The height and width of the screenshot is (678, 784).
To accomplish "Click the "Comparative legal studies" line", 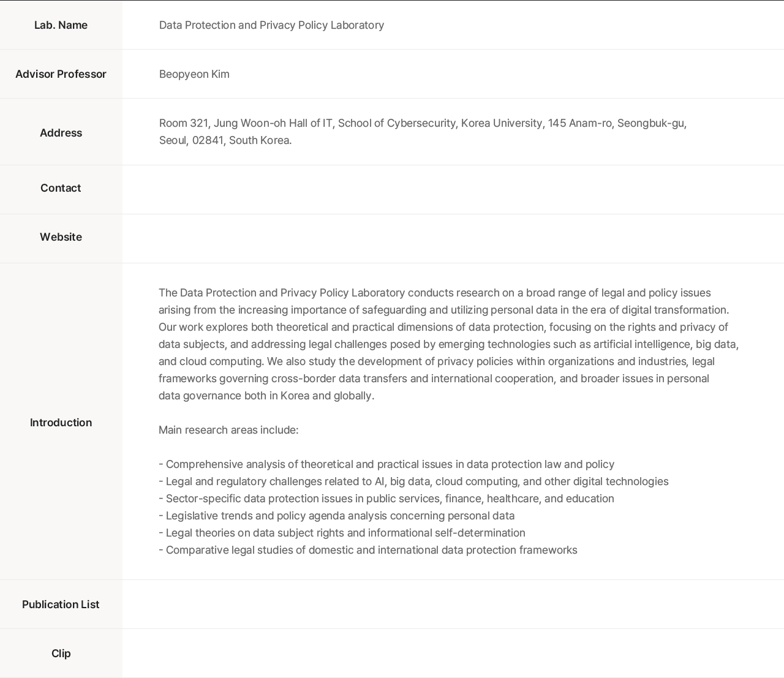I will pos(367,550).
